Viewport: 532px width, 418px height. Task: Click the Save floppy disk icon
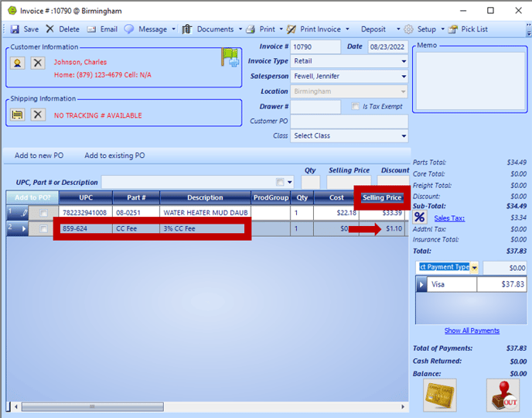(x=15, y=29)
